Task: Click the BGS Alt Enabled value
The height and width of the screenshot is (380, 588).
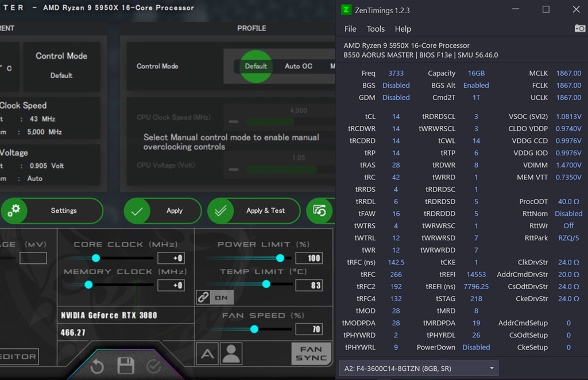Action: point(476,85)
